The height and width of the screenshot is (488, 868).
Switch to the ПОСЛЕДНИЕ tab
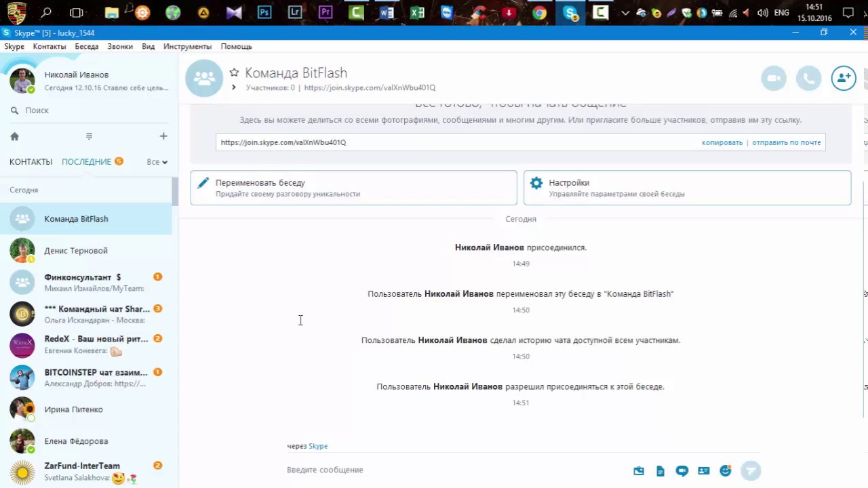pos(86,162)
